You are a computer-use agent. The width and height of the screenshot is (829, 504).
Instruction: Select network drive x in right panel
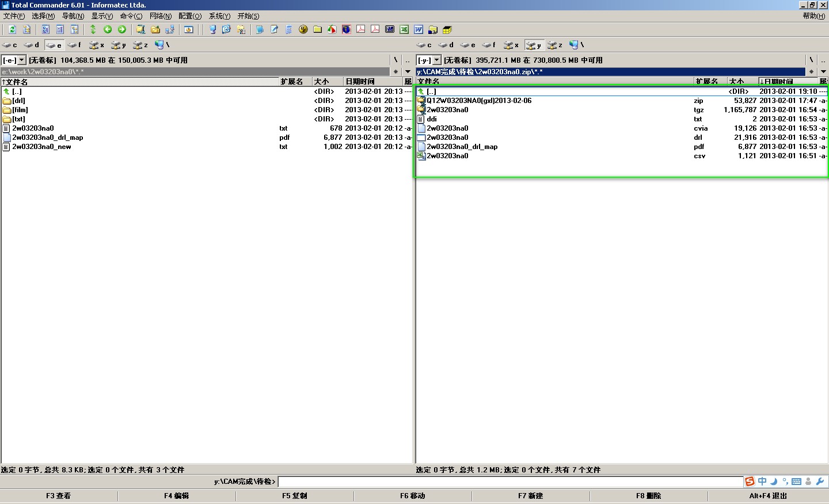[x=511, y=45]
